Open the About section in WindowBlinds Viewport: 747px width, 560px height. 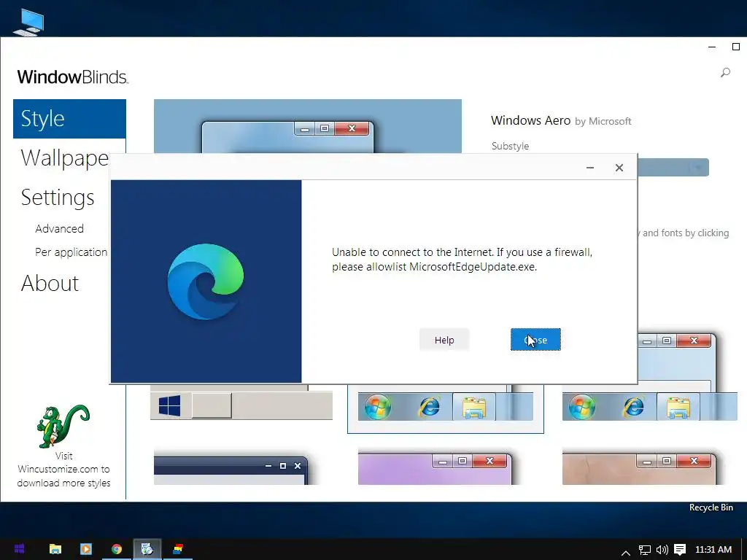click(x=50, y=284)
